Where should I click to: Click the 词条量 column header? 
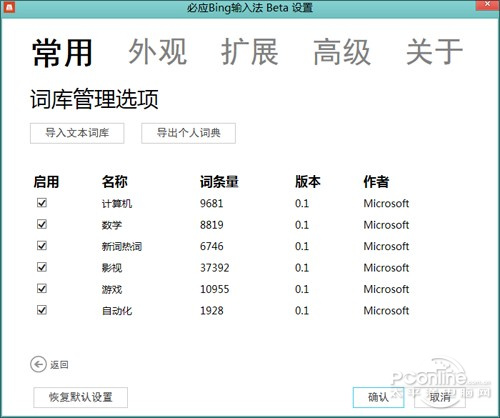coord(219,182)
